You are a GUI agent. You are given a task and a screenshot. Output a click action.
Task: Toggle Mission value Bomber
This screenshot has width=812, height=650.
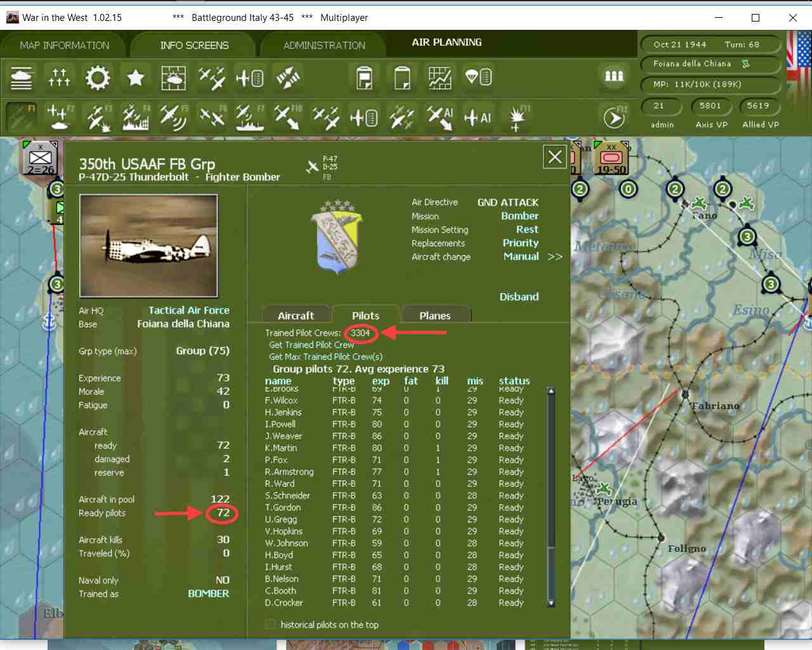[520, 216]
